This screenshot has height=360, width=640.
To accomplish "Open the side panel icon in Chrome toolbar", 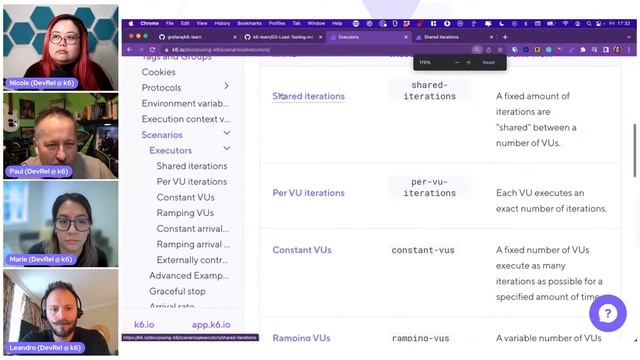I will click(x=606, y=50).
